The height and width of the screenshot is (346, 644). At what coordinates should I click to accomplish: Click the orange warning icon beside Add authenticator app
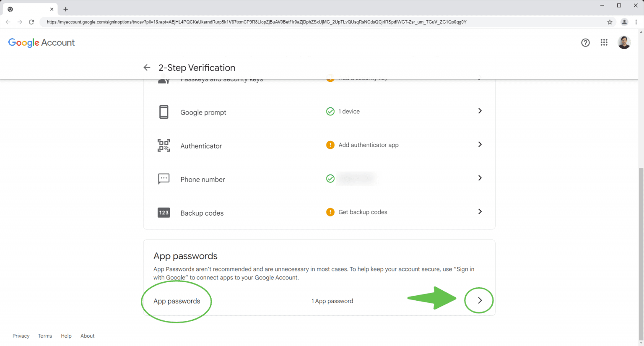tap(330, 145)
